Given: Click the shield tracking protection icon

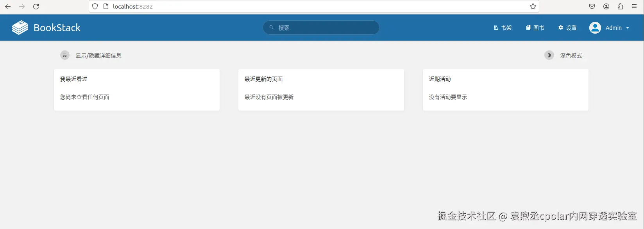Looking at the screenshot, I should pos(95,6).
